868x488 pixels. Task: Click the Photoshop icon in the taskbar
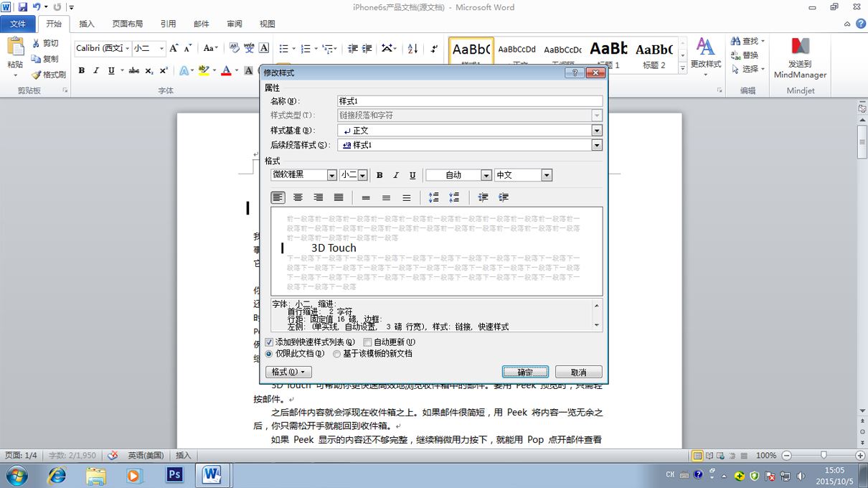coord(174,474)
